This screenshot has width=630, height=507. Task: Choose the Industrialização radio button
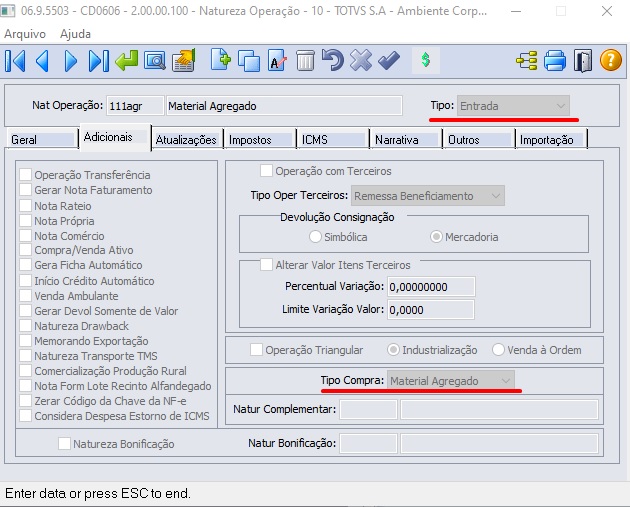[x=393, y=350]
